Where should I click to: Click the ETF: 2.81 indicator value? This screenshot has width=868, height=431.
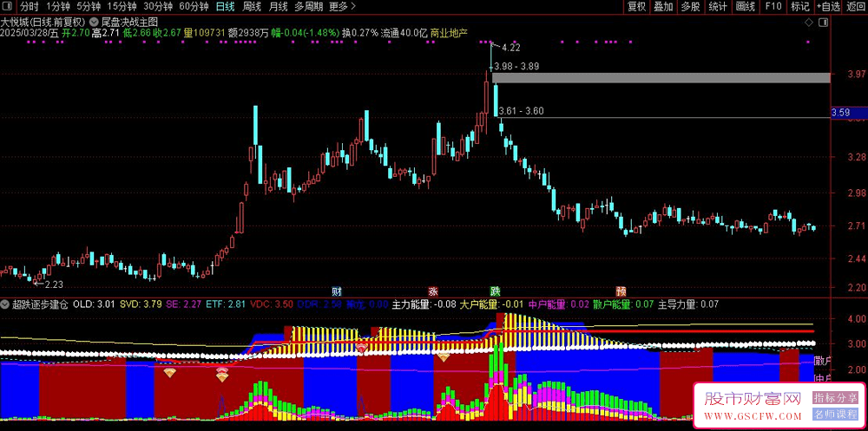tap(225, 304)
